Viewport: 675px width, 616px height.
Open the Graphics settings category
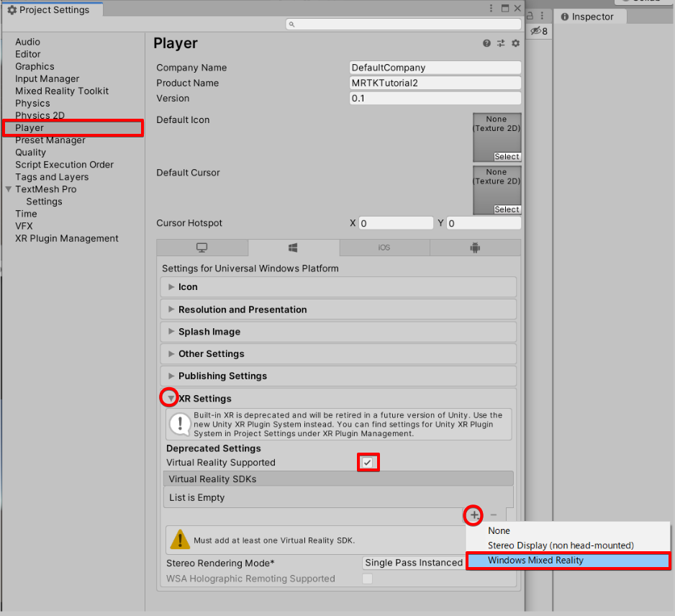point(35,66)
